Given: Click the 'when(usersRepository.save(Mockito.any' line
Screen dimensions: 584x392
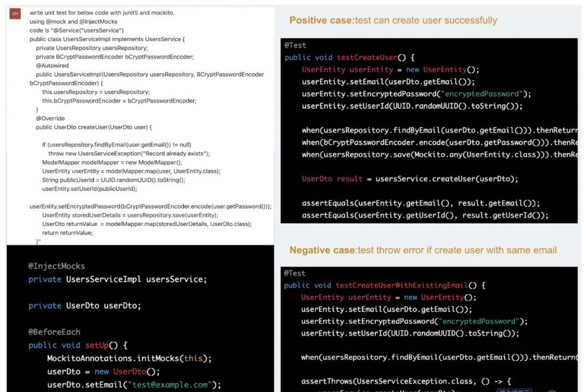Looking at the screenshot, I should coord(440,155).
